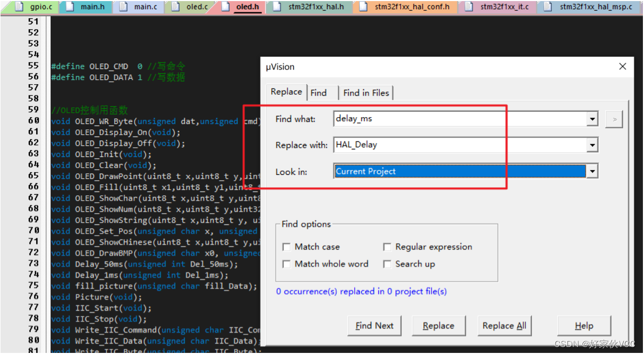The image size is (644, 354).
Task: Toggle the Regular expression checkbox
Action: (x=387, y=247)
